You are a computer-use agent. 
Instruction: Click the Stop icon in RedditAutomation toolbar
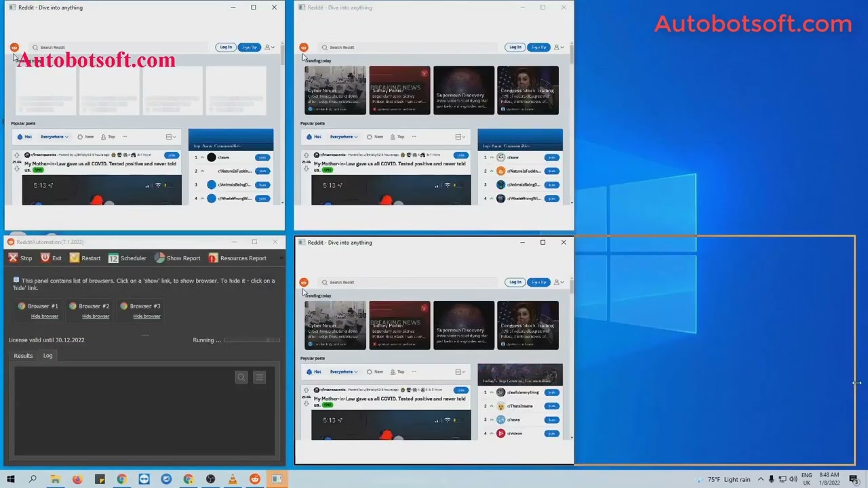[x=13, y=258]
